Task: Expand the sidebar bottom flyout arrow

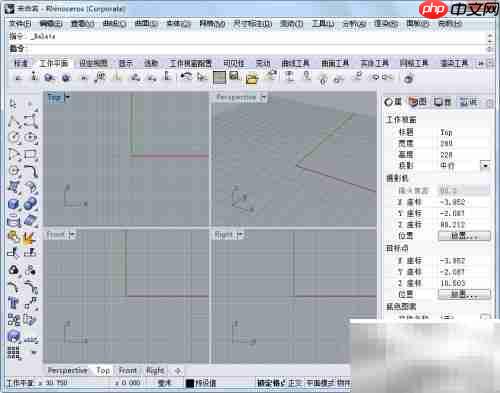Action: (x=34, y=352)
